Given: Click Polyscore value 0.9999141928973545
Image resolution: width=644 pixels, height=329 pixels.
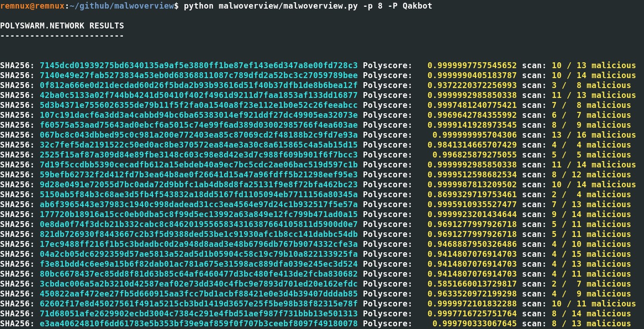Looking at the screenshot, I should click(x=472, y=125).
